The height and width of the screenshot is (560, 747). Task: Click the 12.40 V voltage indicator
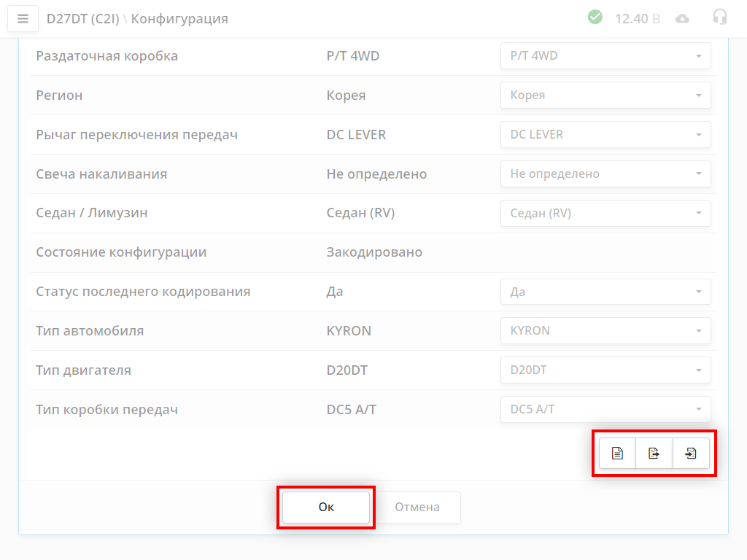[637, 19]
